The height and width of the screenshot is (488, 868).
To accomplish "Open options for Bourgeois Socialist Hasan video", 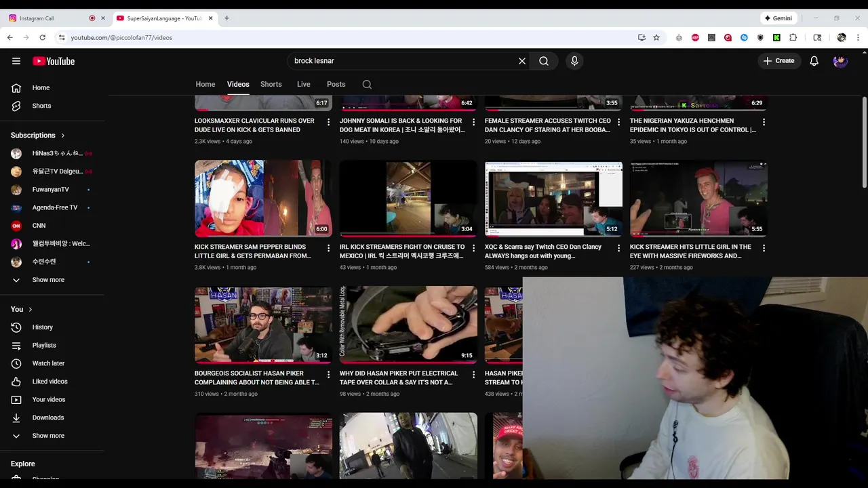I will pyautogui.click(x=329, y=374).
